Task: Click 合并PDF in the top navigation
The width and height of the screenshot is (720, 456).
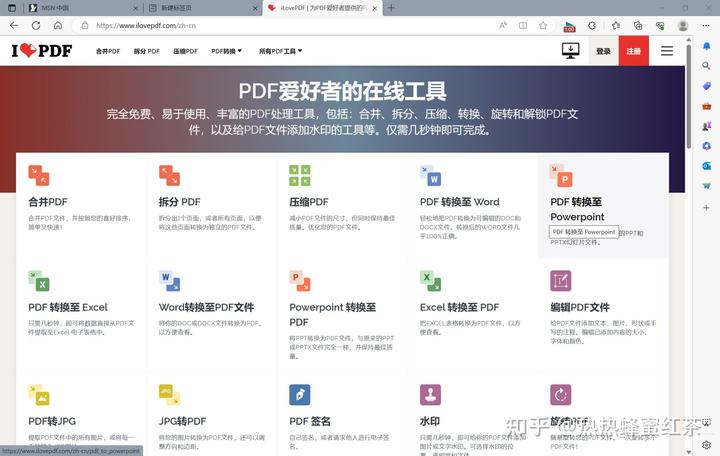Action: coord(108,51)
